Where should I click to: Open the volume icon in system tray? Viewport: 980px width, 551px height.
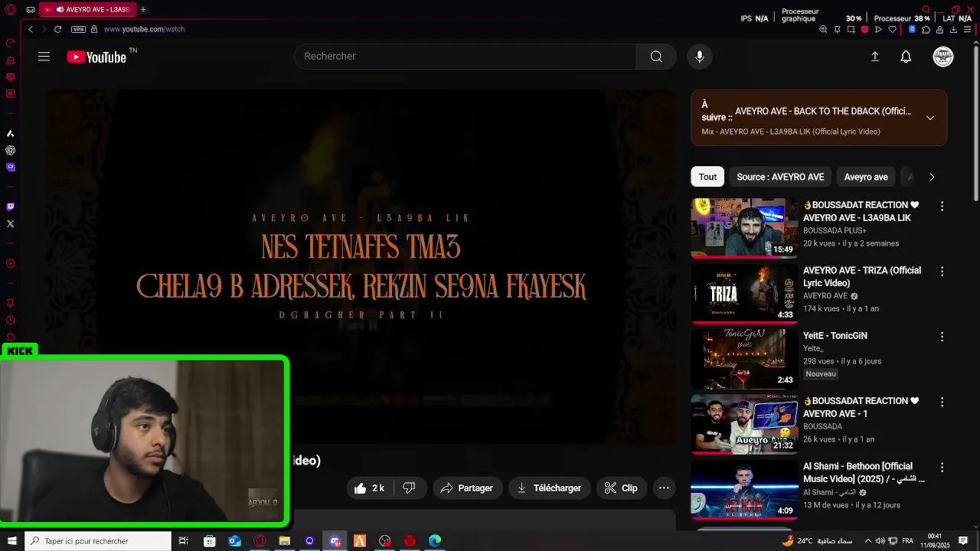[880, 541]
